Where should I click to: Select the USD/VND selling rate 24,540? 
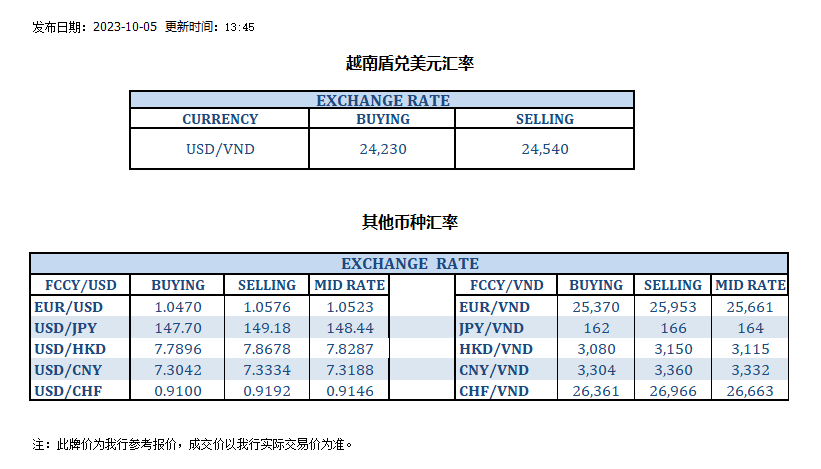click(x=544, y=149)
